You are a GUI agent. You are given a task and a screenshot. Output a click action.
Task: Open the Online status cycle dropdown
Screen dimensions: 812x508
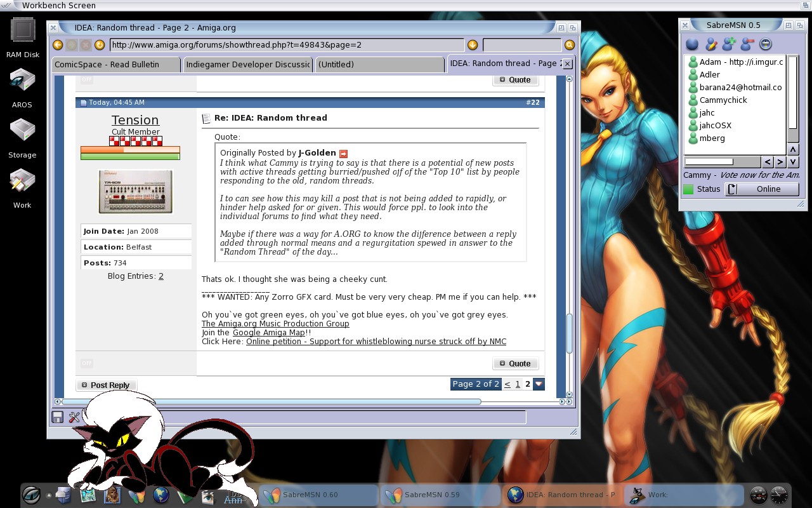[762, 189]
